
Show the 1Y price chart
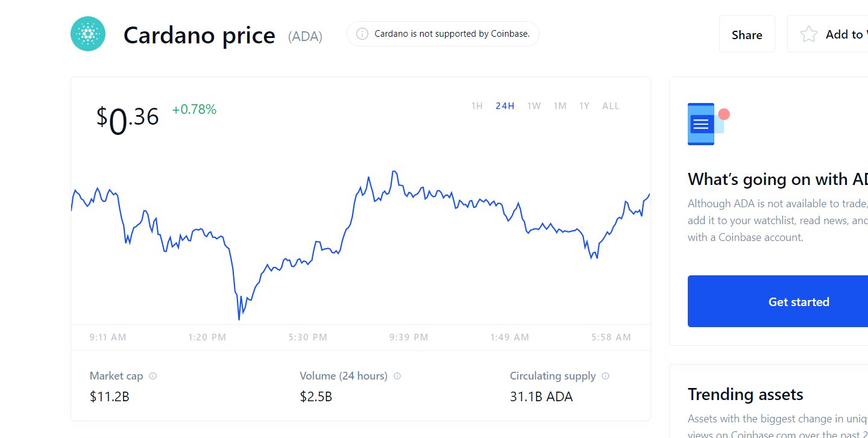pyautogui.click(x=584, y=106)
